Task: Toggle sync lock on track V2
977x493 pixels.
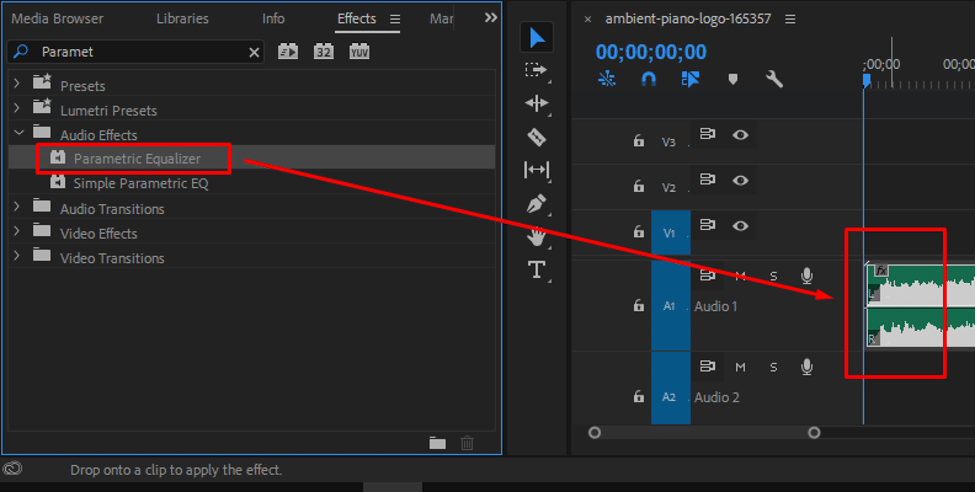Action: [707, 179]
